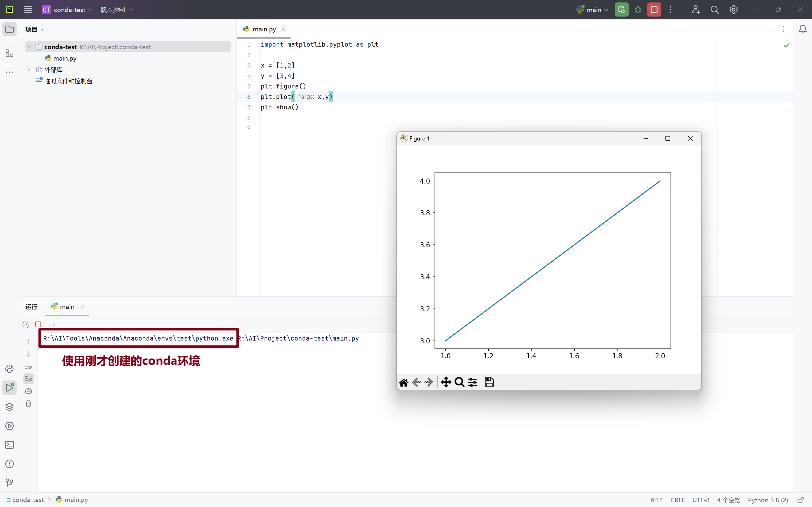Screen dimensions: 812x507
Task: Select the matplotlib Pan axes tool
Action: 446,382
